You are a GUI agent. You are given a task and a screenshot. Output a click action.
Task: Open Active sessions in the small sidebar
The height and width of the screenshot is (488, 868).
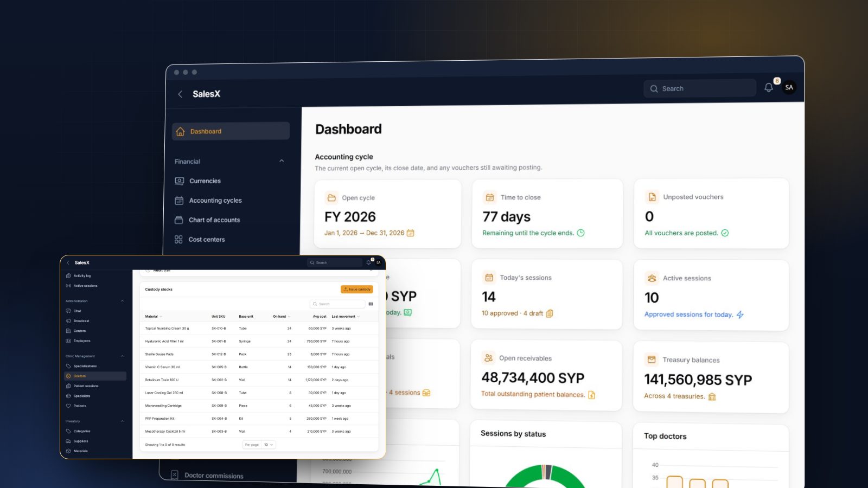pyautogui.click(x=85, y=286)
